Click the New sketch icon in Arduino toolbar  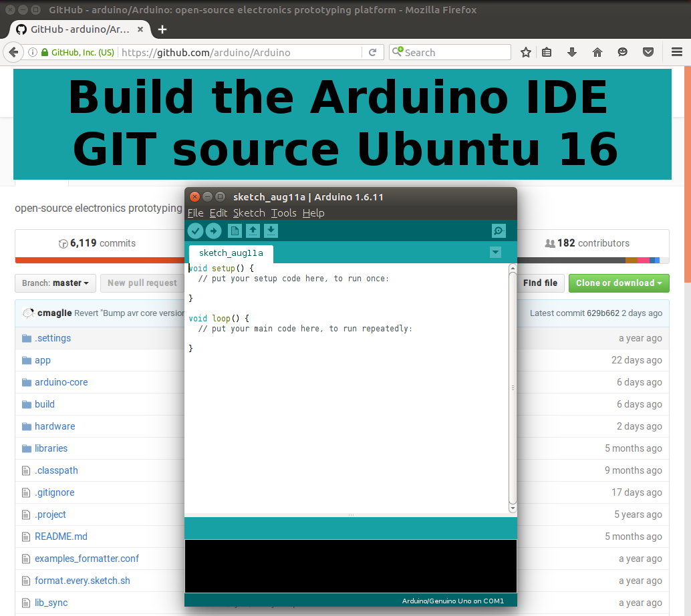(x=235, y=230)
